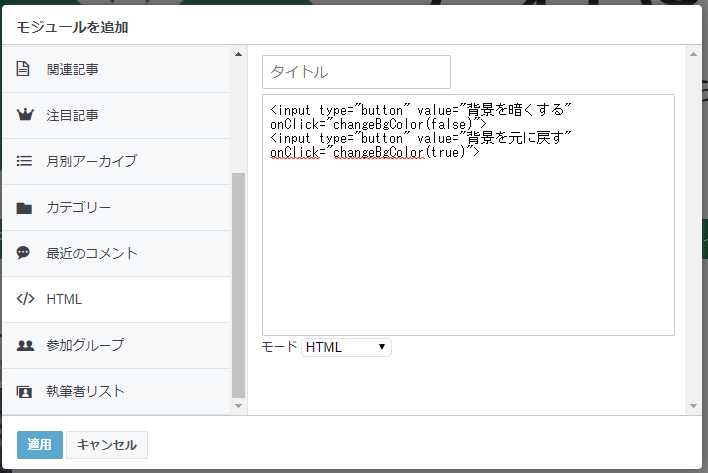Click the people icon beside 参加グループ
The height and width of the screenshot is (473, 708).
point(25,345)
